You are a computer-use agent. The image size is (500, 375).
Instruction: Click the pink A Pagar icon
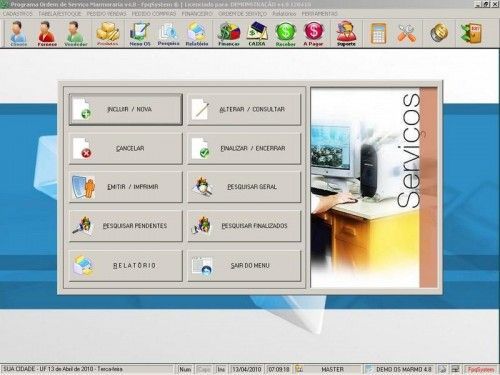[313, 33]
